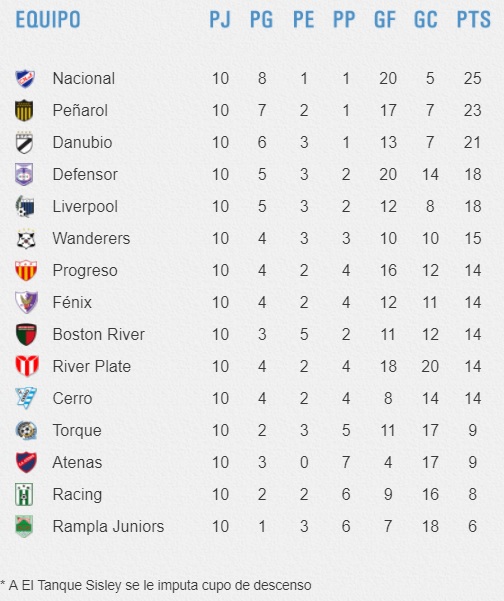Click the River Plate red-white striped crest
The image size is (504, 601).
click(27, 366)
